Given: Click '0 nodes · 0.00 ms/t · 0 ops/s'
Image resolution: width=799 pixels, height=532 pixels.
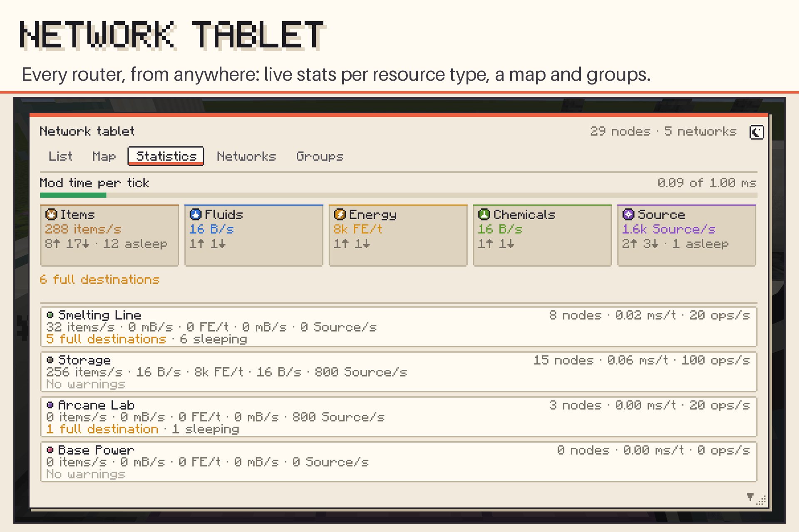Looking at the screenshot, I should tap(653, 450).
